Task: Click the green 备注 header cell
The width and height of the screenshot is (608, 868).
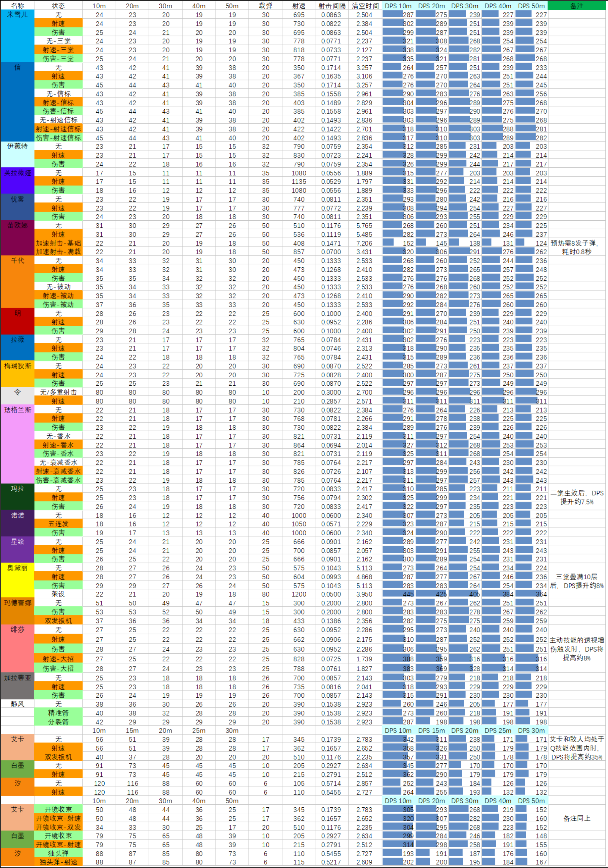Action: tap(577, 6)
